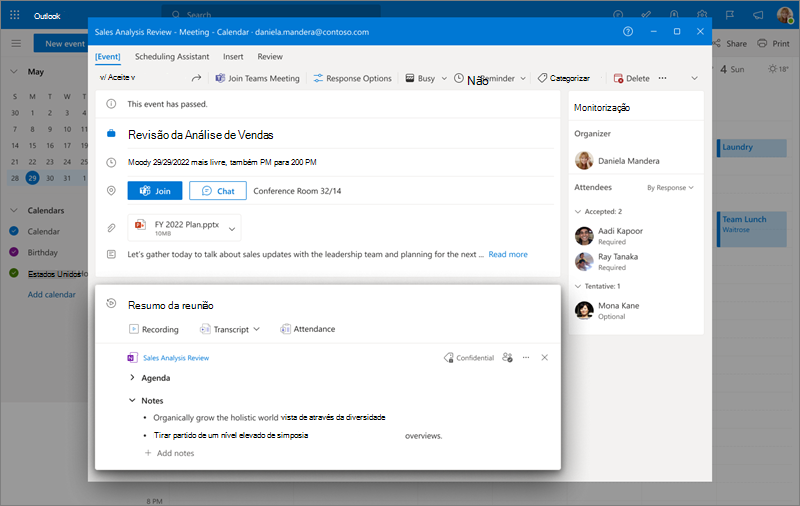Click the Confidential sensitivity label

[469, 358]
